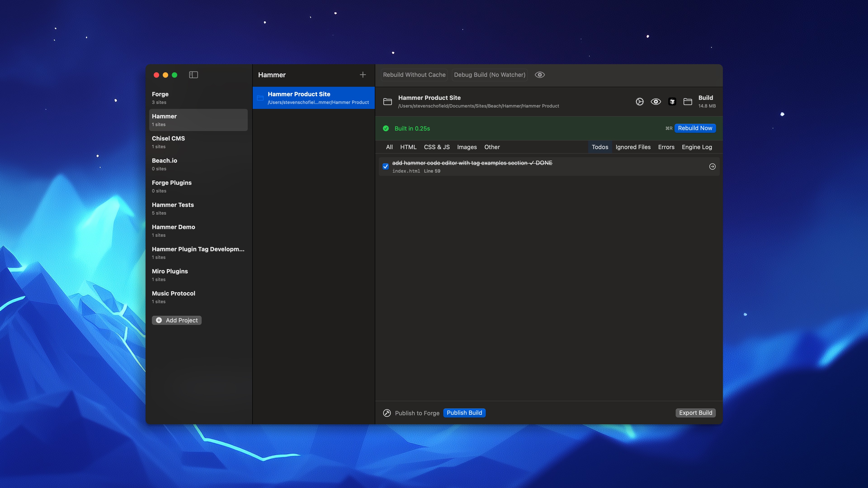Switch to the HTML tab
The width and height of the screenshot is (868, 488).
coord(408,147)
